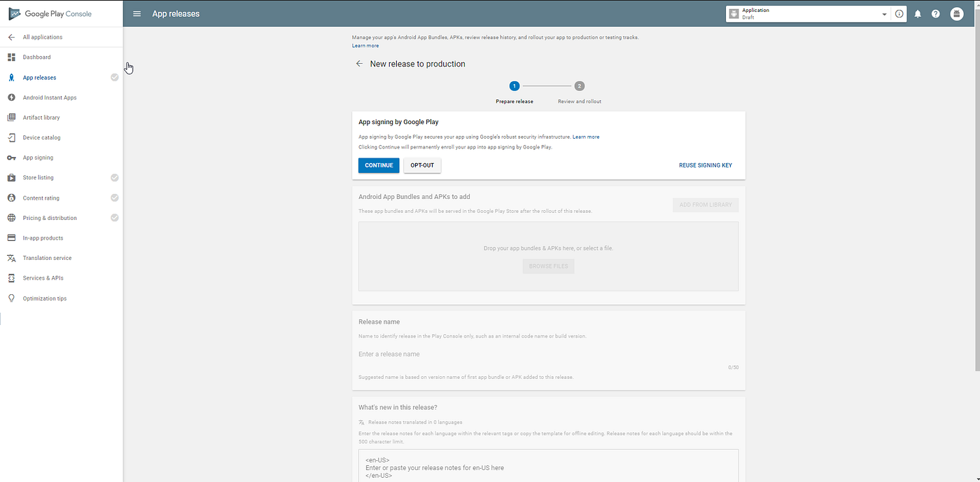Click the Pricing & distribution globe icon
This screenshot has height=482, width=980.
(11, 218)
